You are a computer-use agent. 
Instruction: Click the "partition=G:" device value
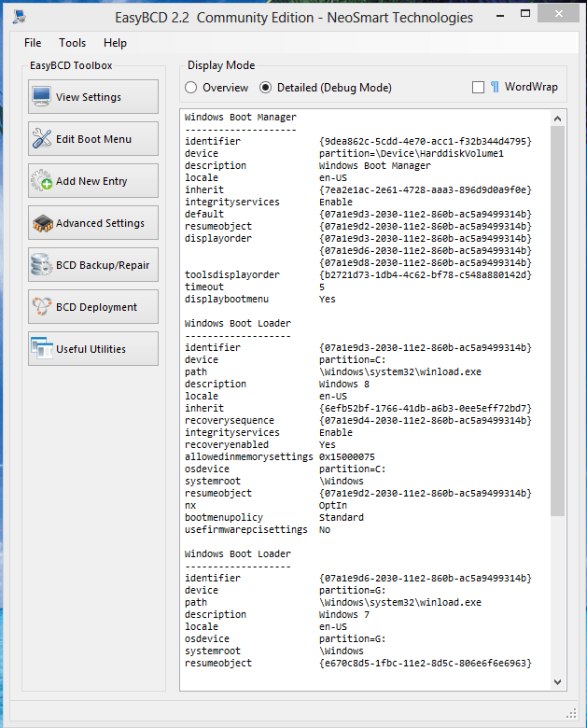pyautogui.click(x=352, y=590)
